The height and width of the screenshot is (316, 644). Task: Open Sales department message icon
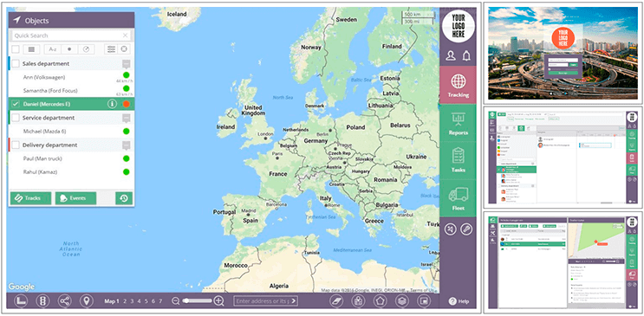pos(127,64)
